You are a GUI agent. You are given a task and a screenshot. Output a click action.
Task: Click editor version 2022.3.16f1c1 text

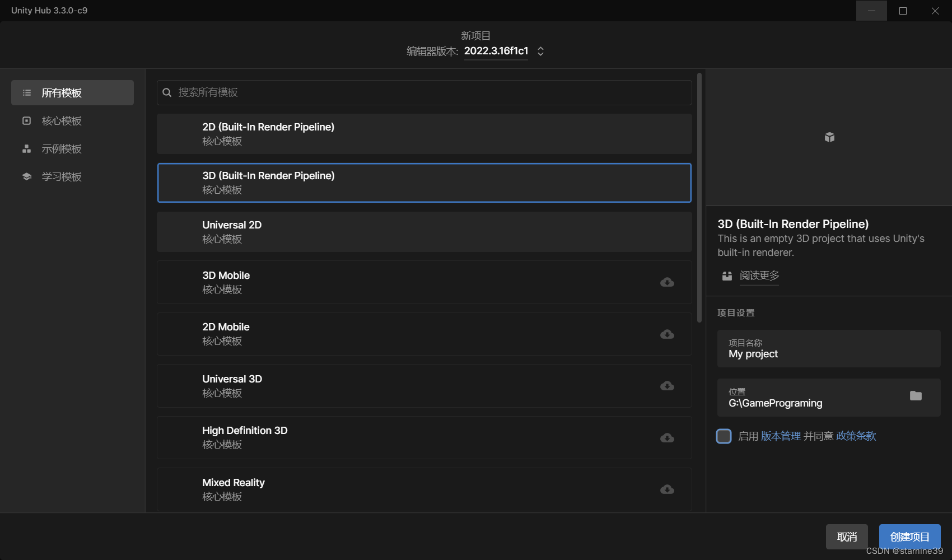(496, 51)
